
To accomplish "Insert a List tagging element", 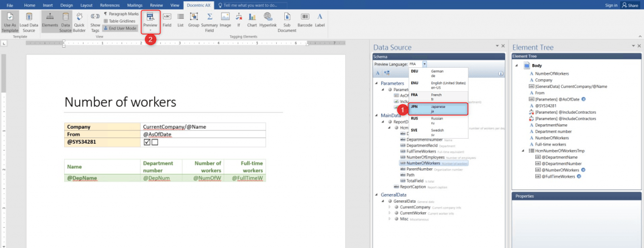I will tap(180, 19).
